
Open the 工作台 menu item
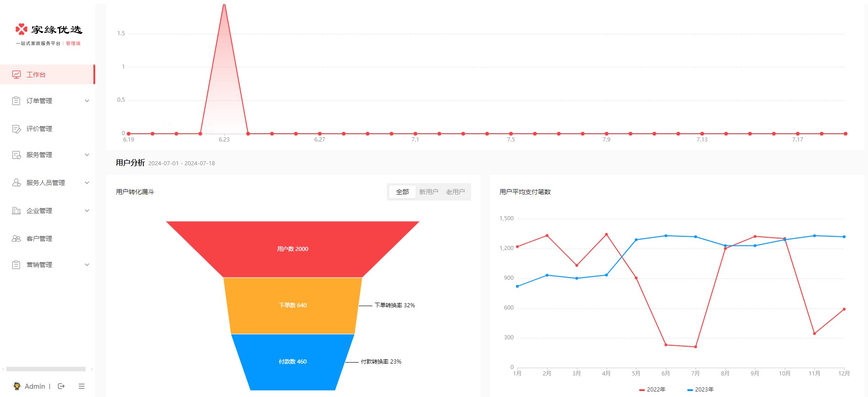click(36, 75)
